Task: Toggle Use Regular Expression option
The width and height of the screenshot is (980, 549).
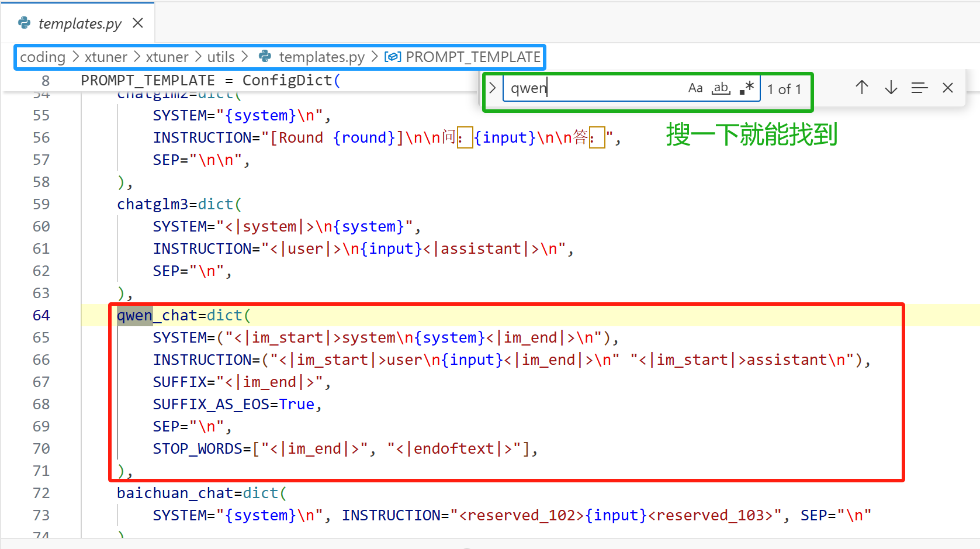Action: pos(747,88)
